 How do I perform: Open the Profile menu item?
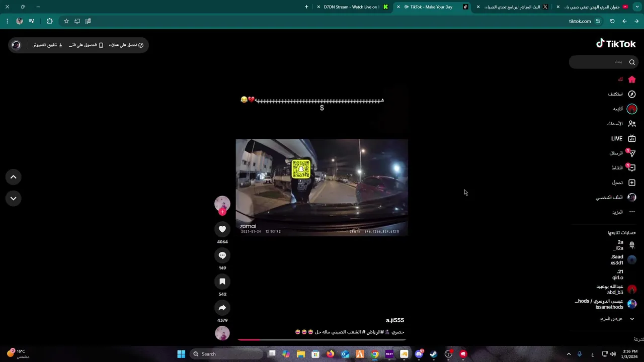point(616,197)
